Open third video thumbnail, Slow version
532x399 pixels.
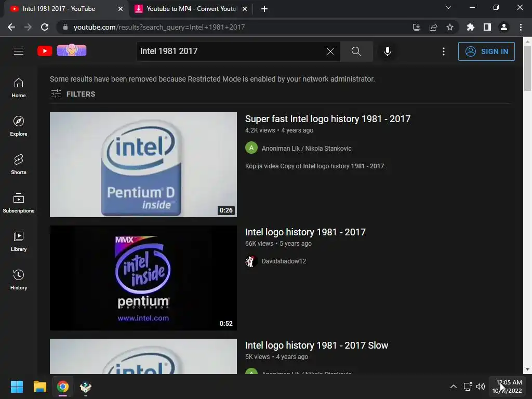(x=143, y=356)
